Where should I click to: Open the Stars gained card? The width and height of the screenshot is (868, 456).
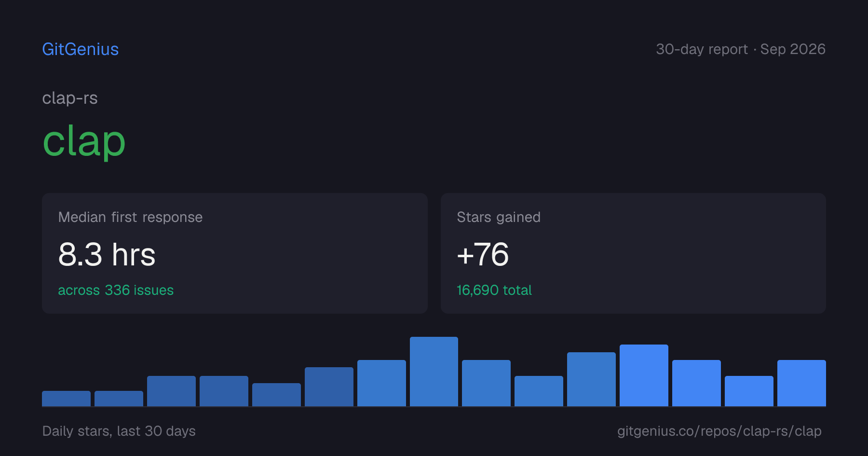pyautogui.click(x=633, y=253)
